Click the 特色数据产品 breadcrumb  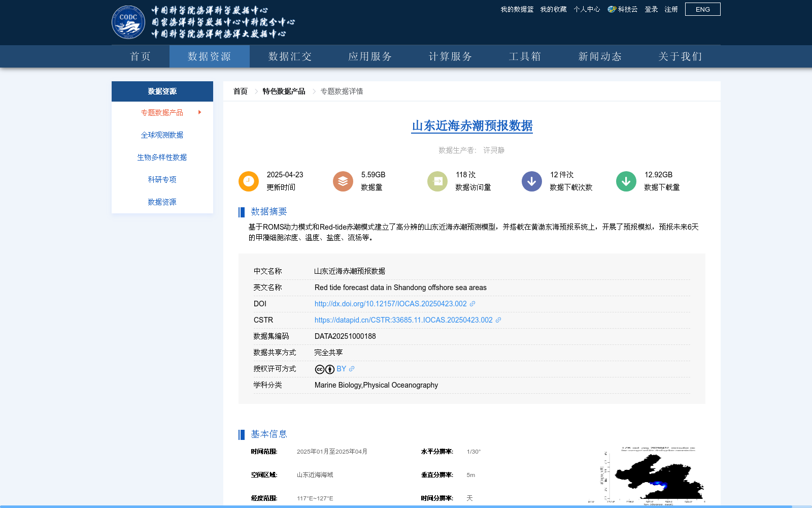pyautogui.click(x=284, y=91)
